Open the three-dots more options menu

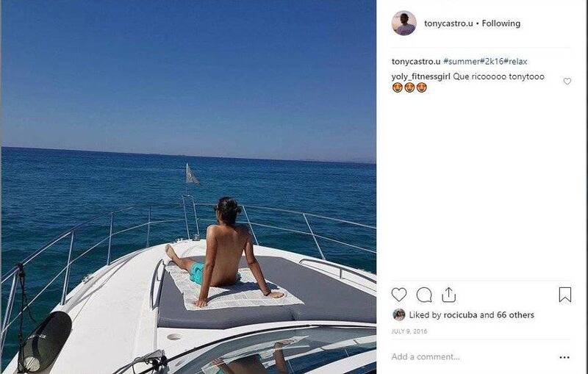[x=564, y=358]
